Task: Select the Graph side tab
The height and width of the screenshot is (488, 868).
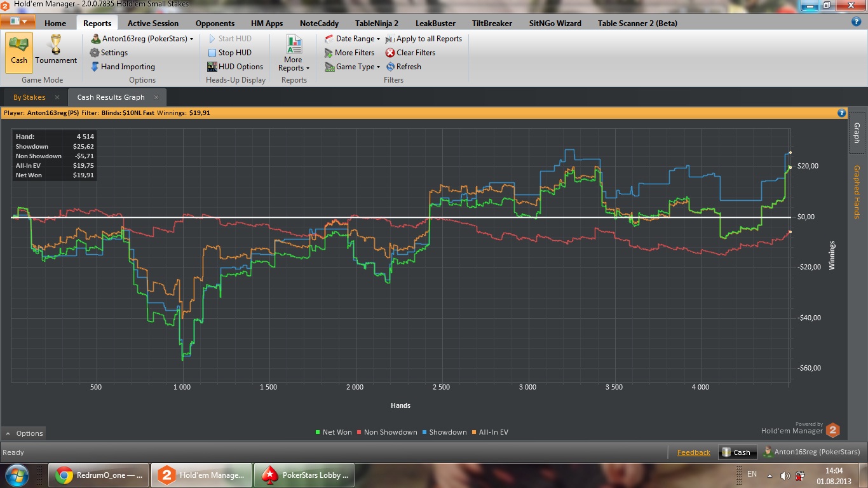Action: coord(856,133)
